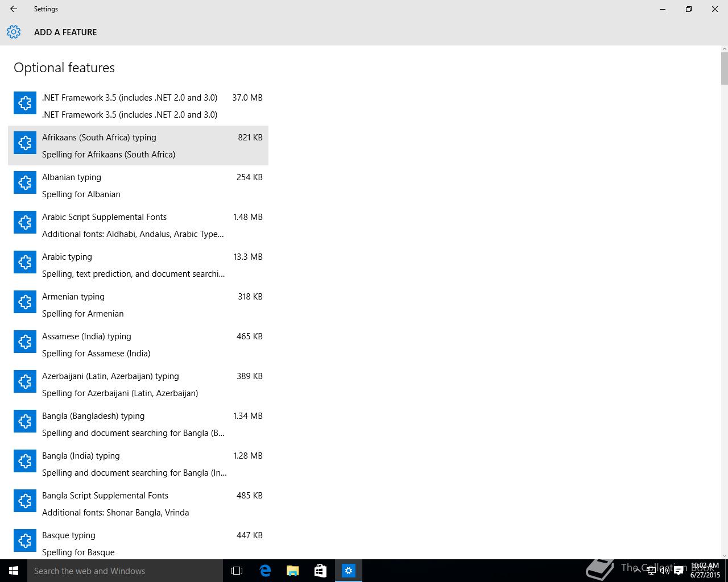Click the 37.0 MB size value
The image size is (728, 582).
coord(247,98)
